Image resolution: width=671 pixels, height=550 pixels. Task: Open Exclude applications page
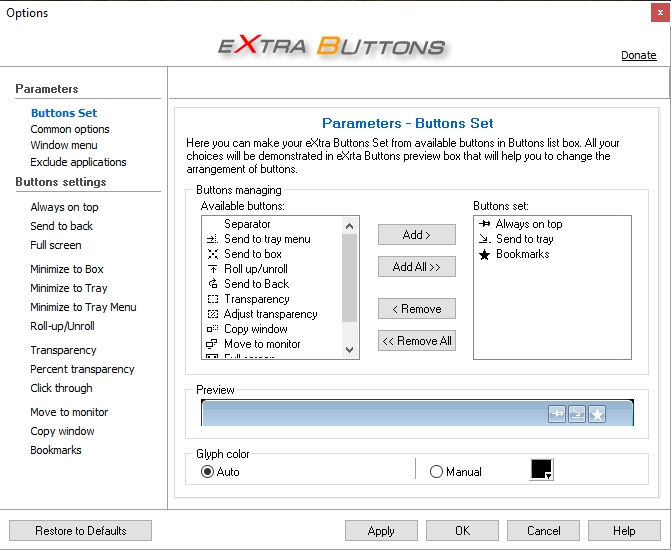click(x=78, y=162)
